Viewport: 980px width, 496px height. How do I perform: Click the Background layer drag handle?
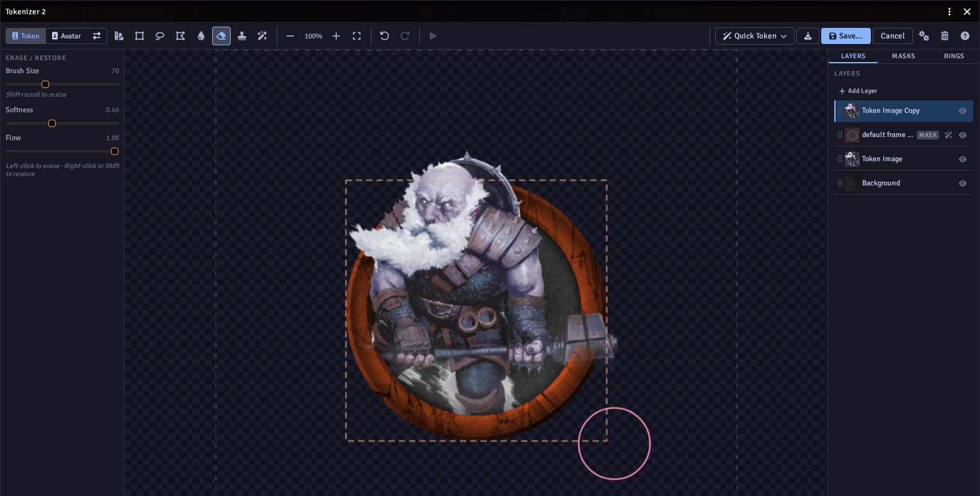click(840, 184)
